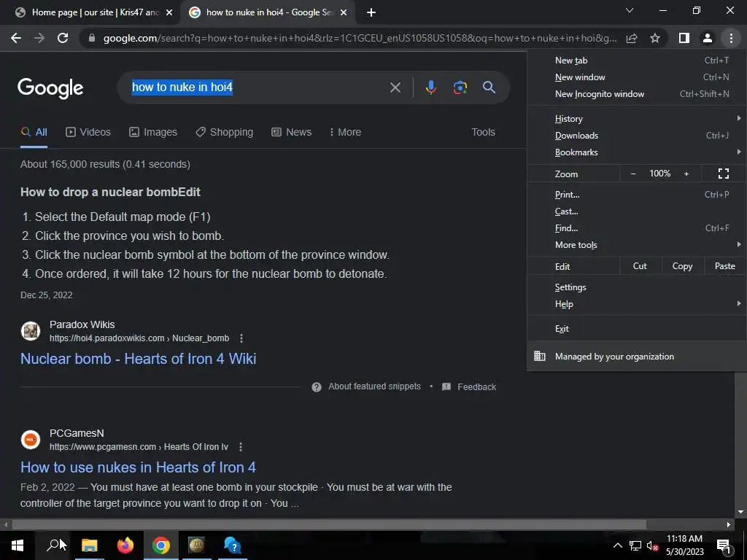Image resolution: width=747 pixels, height=560 pixels.
Task: Expand the Bookmarks submenu
Action: 636,152
